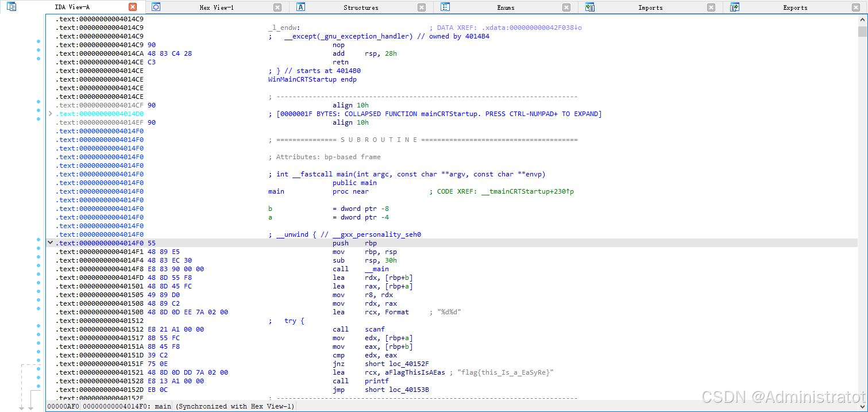Click the Exports tab icon
868x412 pixels.
[x=734, y=6]
